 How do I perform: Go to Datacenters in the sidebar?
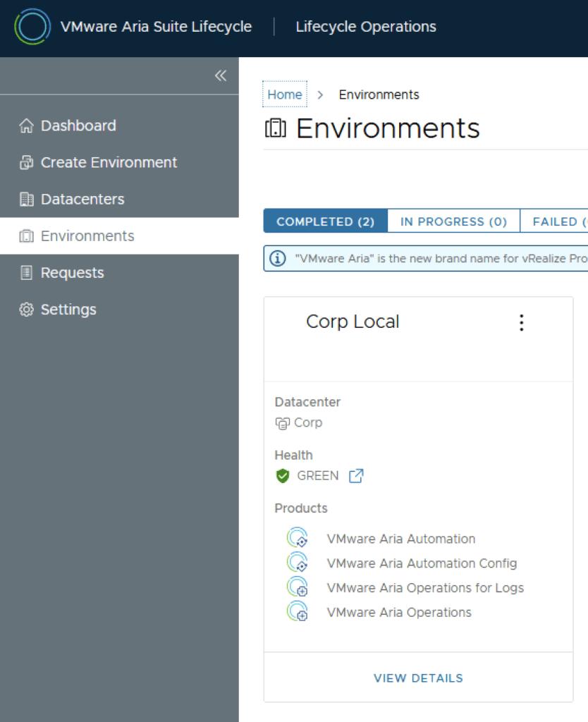point(82,200)
